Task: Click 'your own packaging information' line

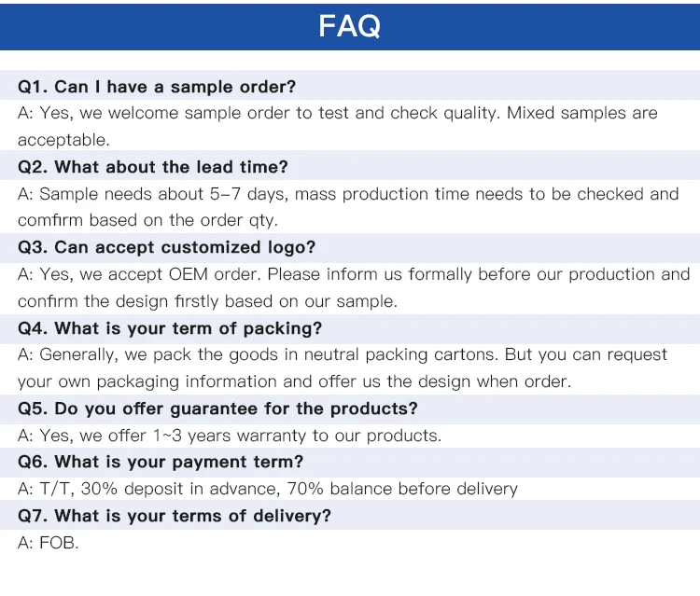Action: click(295, 381)
